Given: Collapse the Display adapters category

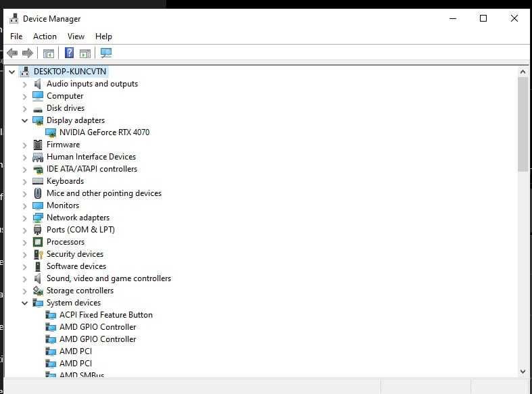Looking at the screenshot, I should (x=25, y=120).
